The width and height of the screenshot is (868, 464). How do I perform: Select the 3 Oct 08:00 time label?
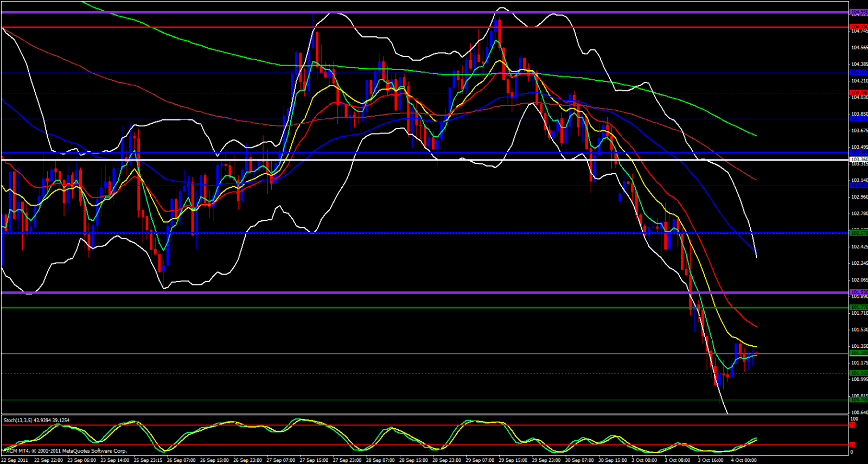point(678,460)
